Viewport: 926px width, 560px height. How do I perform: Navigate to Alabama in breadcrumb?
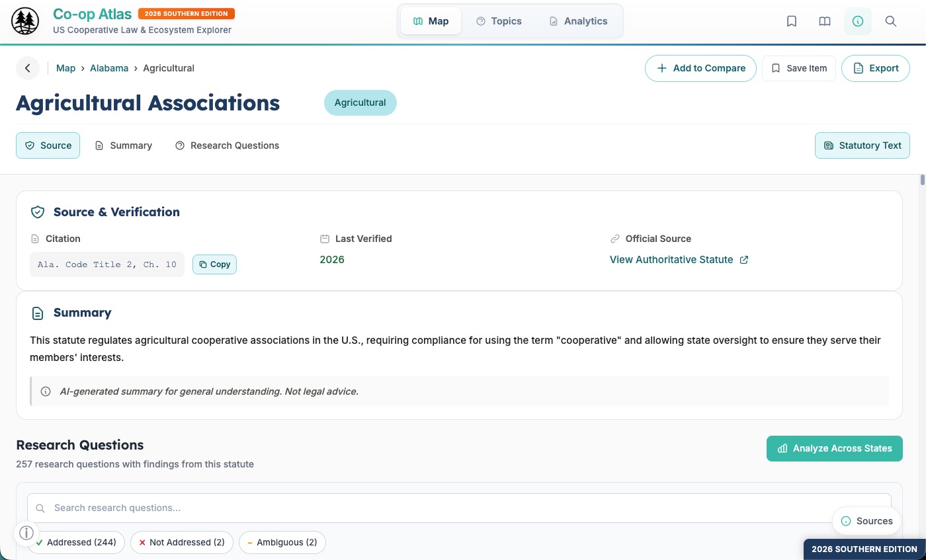[109, 68]
